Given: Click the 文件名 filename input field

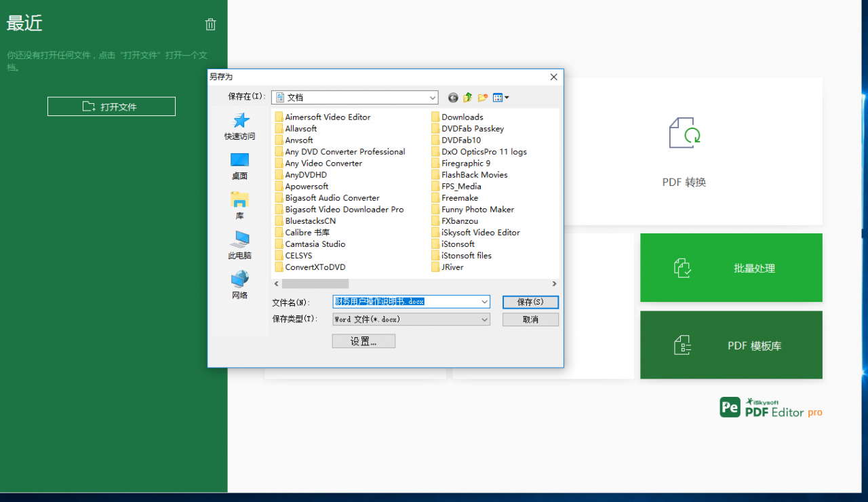Looking at the screenshot, I should tap(407, 302).
